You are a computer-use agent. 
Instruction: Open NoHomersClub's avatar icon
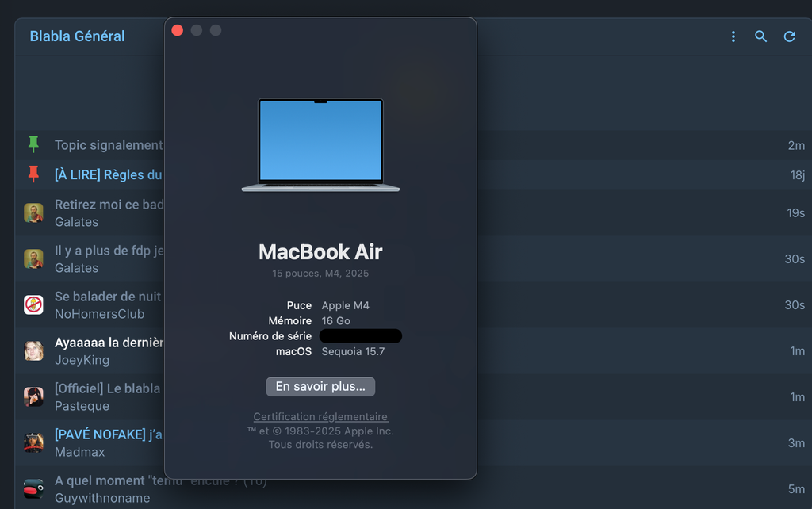[x=33, y=305]
